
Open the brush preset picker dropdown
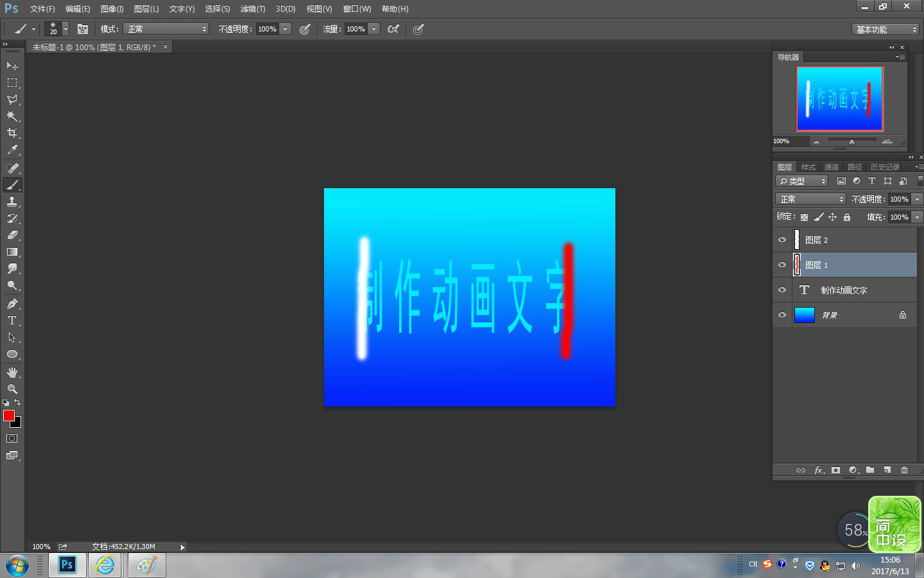(65, 29)
